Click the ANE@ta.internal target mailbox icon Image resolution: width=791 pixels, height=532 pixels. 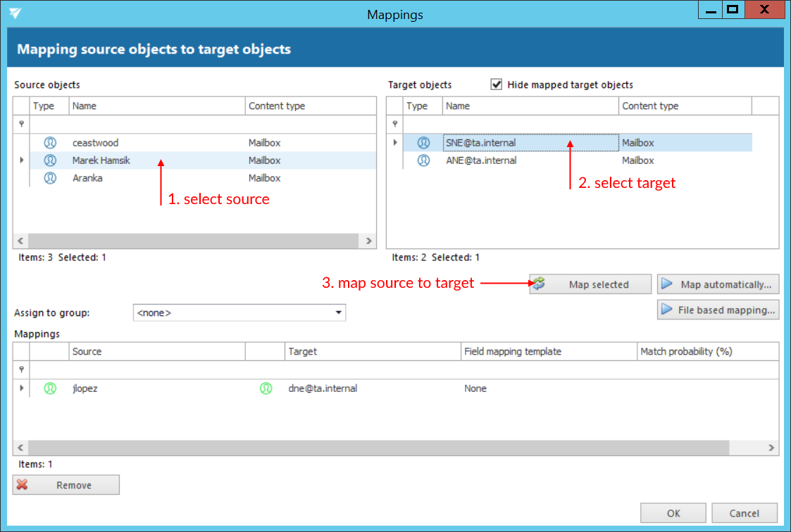point(423,160)
